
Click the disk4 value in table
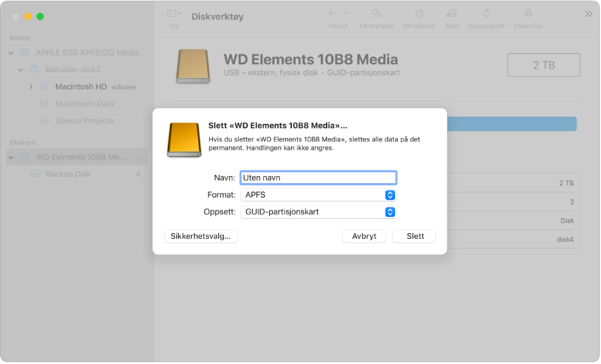[x=565, y=240]
